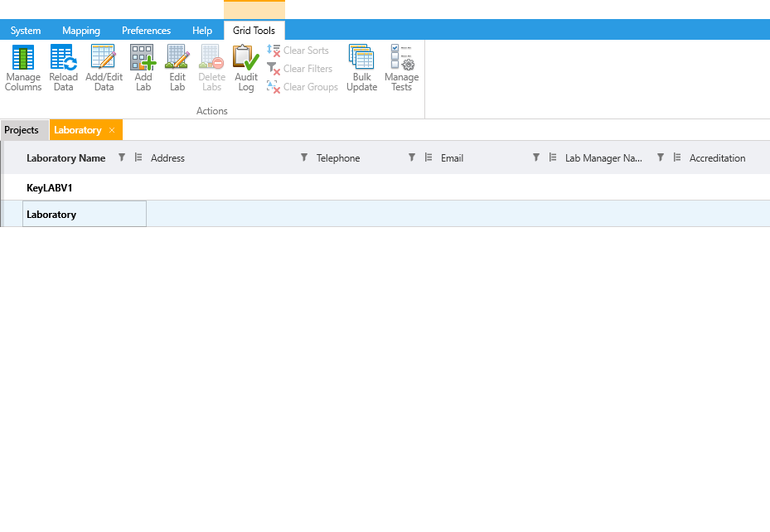This screenshot has height=532, width=770.
Task: Open filter for Email column
Action: [x=535, y=157]
